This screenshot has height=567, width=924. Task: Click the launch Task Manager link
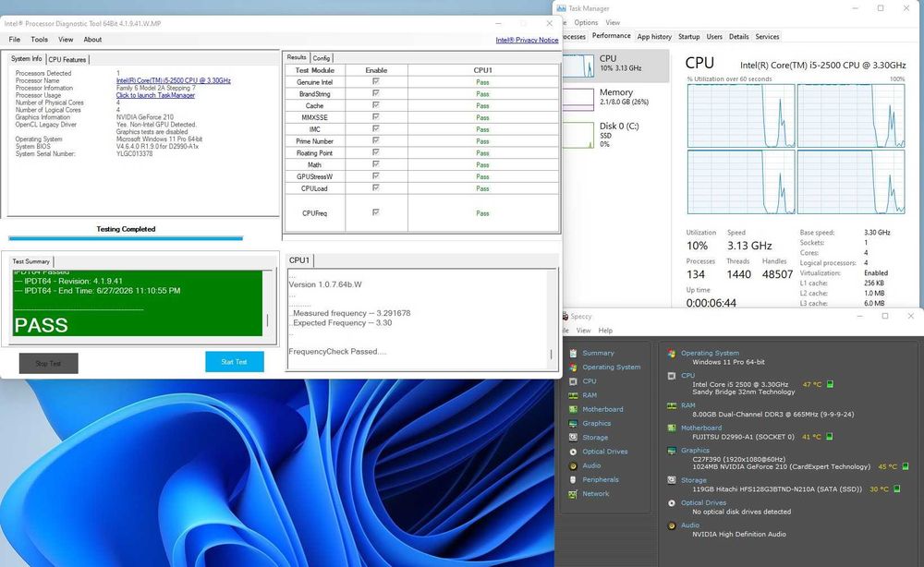click(155, 95)
